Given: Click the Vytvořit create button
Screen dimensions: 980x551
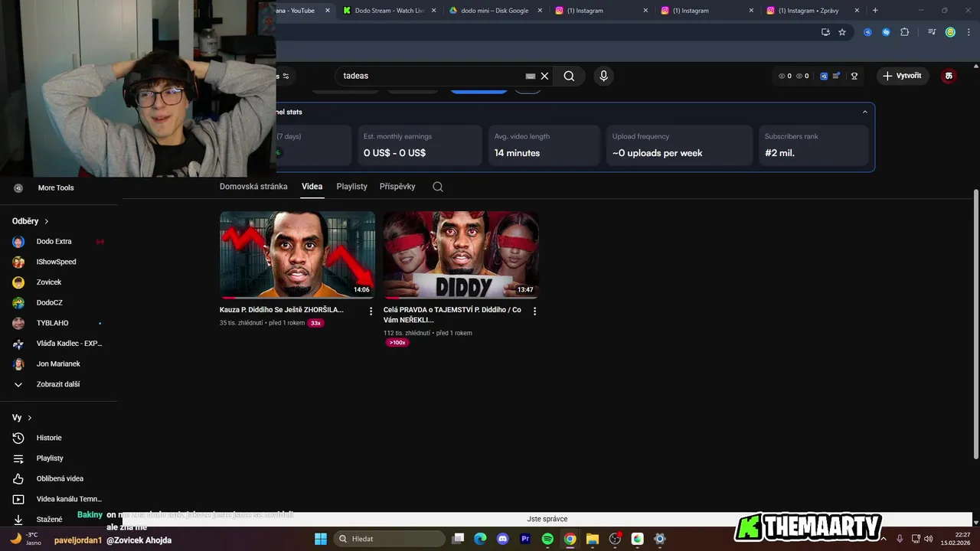Looking at the screenshot, I should [x=903, y=76].
